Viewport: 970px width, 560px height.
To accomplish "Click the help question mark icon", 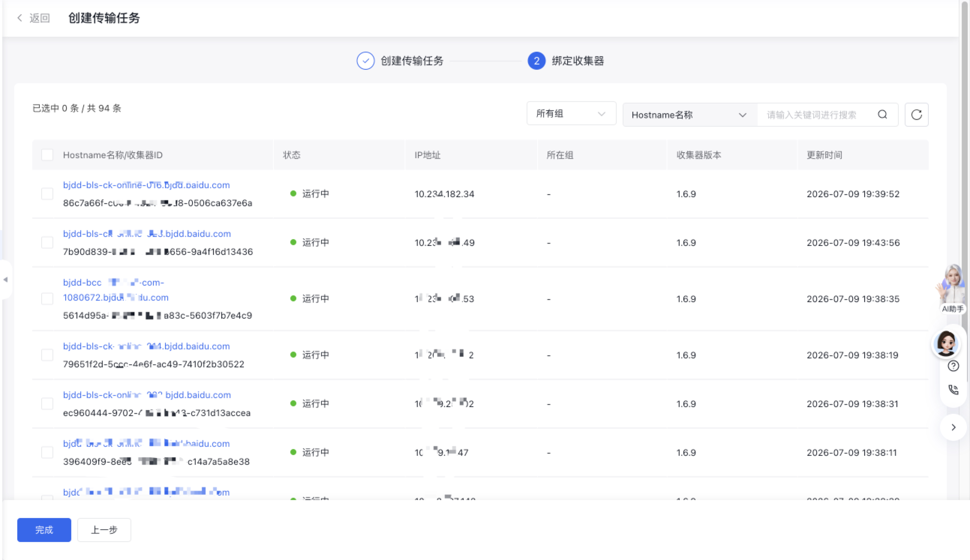I will (x=953, y=366).
